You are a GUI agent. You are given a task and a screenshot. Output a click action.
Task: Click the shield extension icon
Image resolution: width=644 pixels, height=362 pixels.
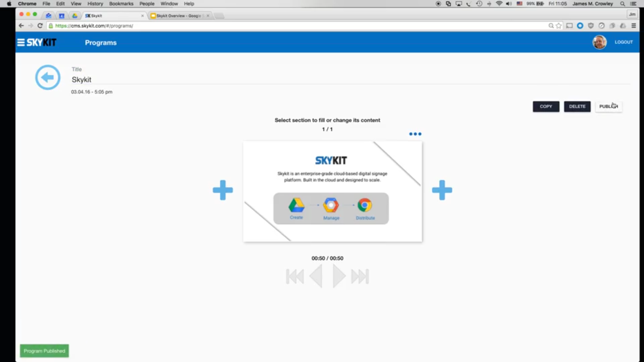[591, 26]
